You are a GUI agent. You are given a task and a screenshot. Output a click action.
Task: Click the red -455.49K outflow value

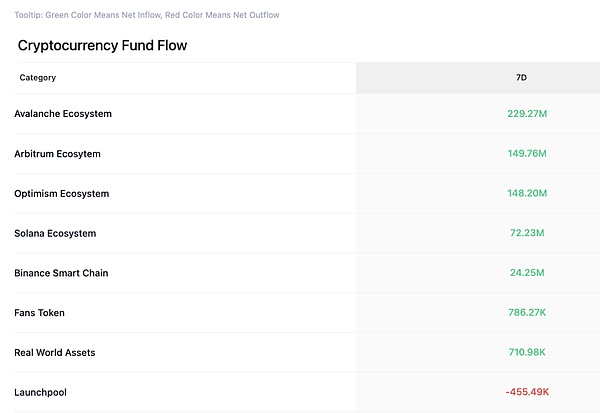pos(526,392)
